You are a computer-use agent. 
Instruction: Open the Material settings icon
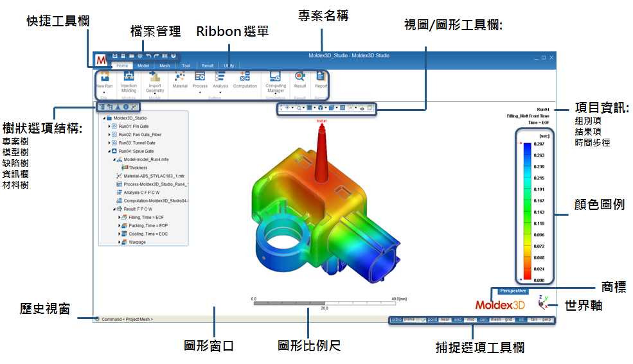click(x=180, y=76)
